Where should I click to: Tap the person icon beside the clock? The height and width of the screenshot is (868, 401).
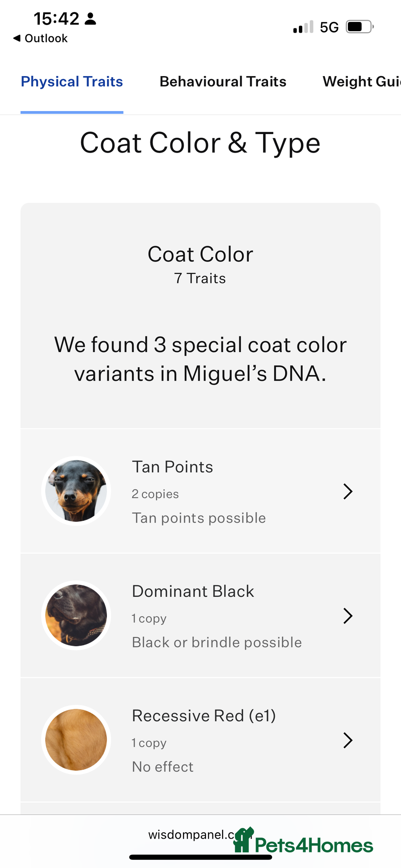click(90, 19)
